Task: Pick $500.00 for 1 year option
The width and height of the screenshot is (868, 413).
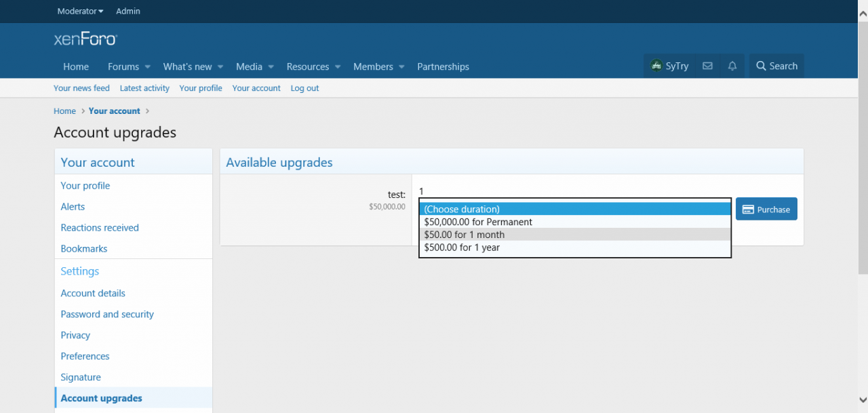Action: coord(462,248)
